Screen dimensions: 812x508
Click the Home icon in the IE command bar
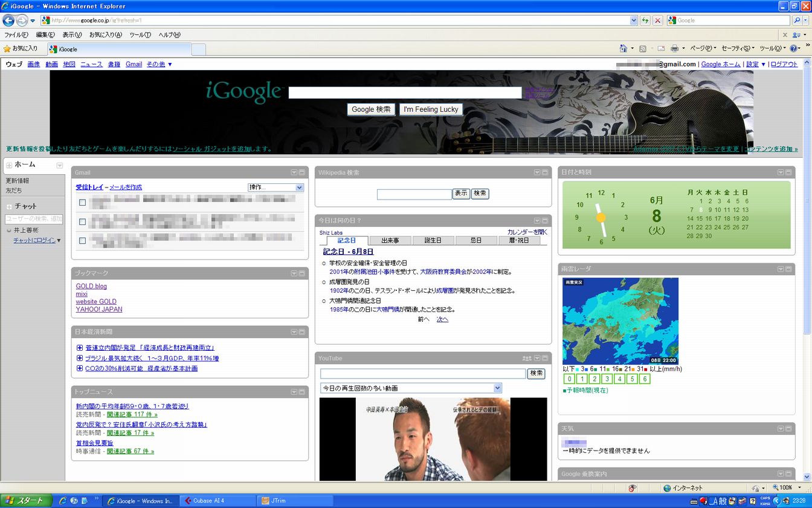pyautogui.click(x=623, y=48)
